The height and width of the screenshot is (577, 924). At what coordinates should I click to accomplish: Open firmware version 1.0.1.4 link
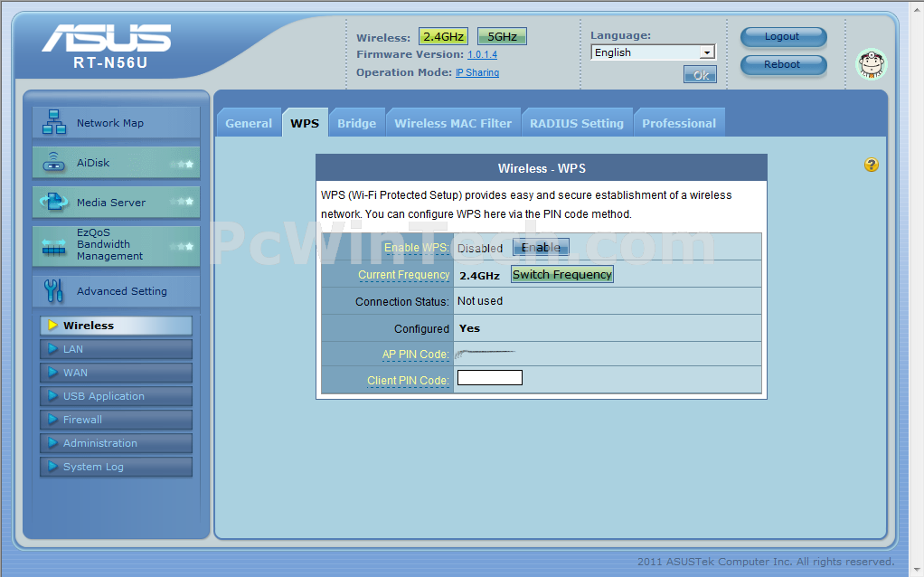click(482, 54)
